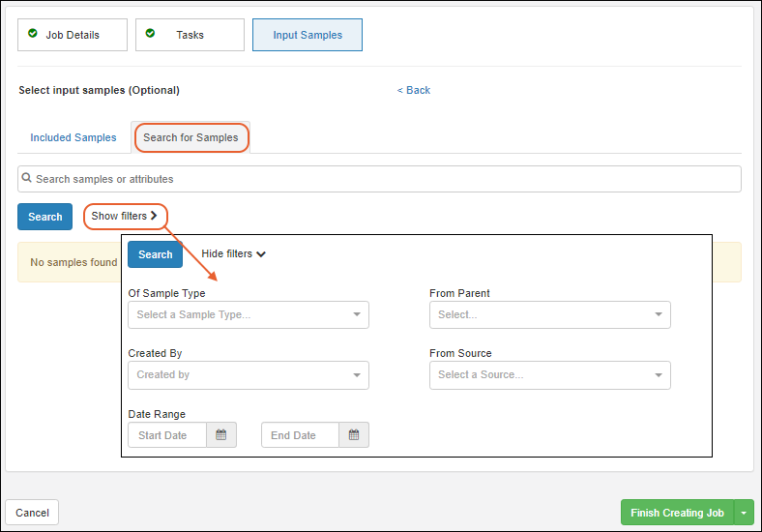
Task: Select the Search for Samples tab
Action: (190, 137)
